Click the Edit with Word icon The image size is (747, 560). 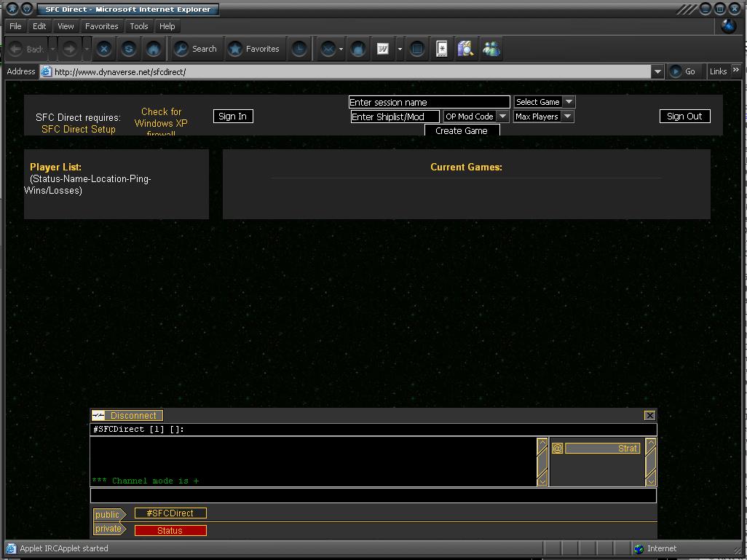coord(383,49)
